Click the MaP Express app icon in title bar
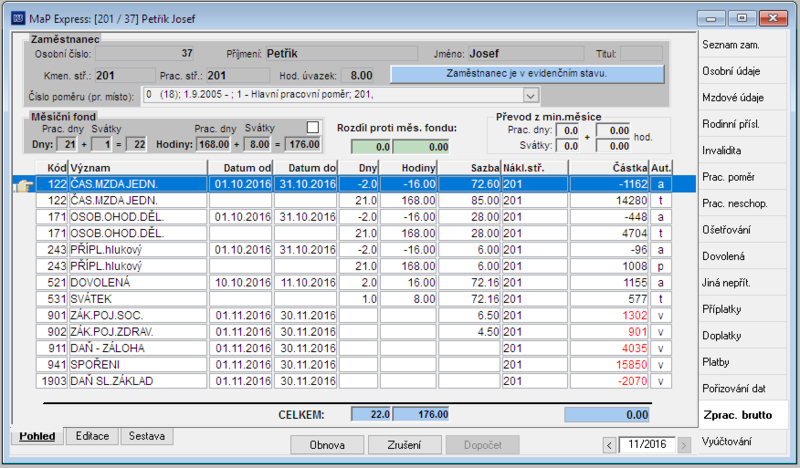This screenshot has width=800, height=468. tap(18, 18)
